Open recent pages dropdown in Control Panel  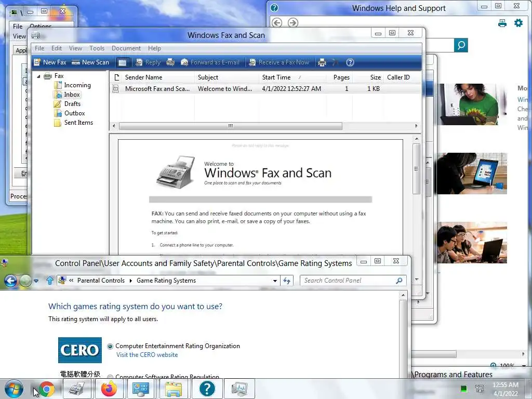click(36, 281)
